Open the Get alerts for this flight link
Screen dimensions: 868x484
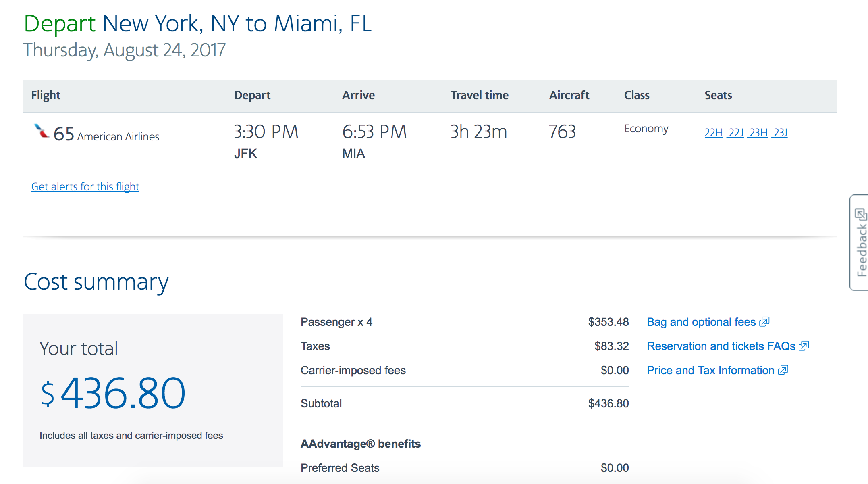coord(85,187)
